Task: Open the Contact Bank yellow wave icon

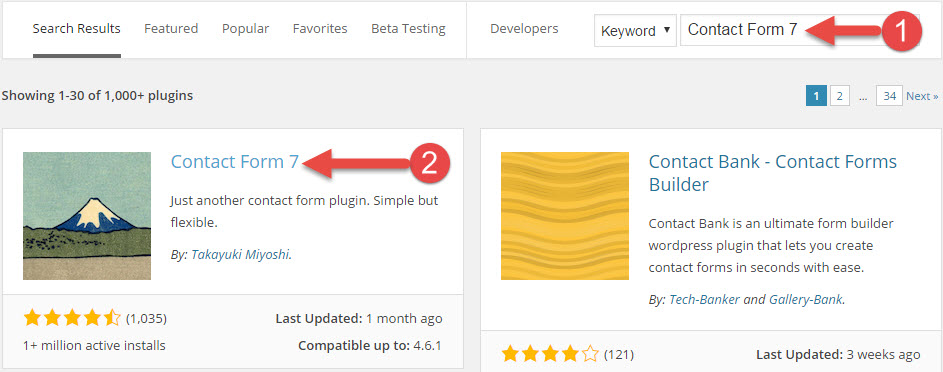Action: [565, 216]
